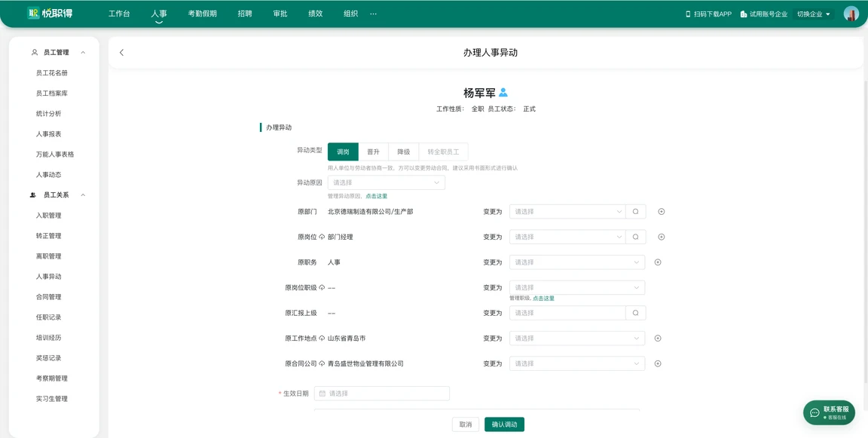Open the 变更为 dropdown for 原工作地点
This screenshot has height=438, width=868.
click(577, 338)
